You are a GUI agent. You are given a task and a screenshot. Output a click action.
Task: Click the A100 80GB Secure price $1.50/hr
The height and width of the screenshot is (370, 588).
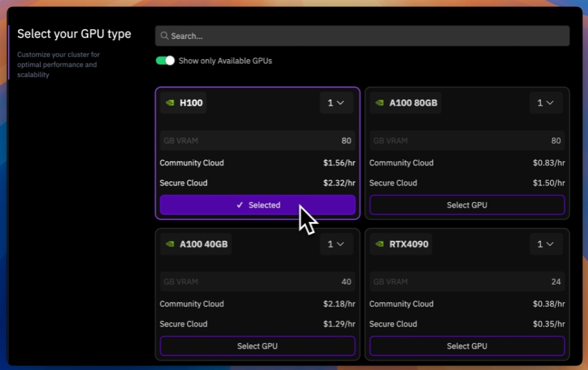coord(548,183)
